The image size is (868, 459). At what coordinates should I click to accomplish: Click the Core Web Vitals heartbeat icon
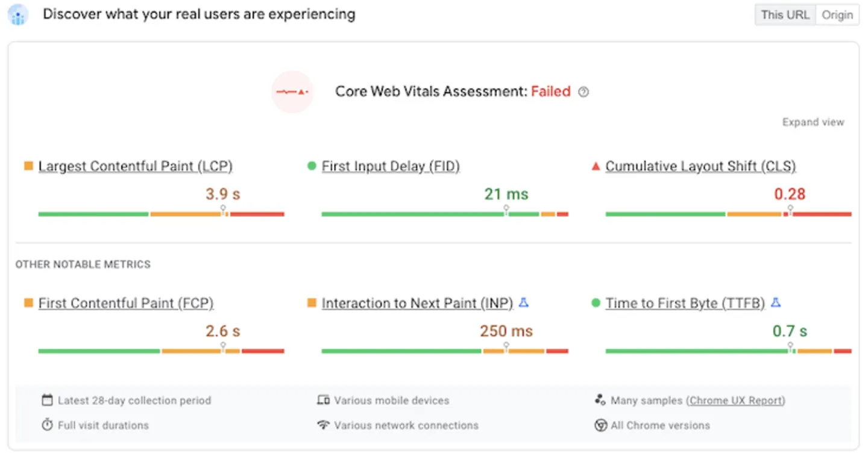coord(292,92)
